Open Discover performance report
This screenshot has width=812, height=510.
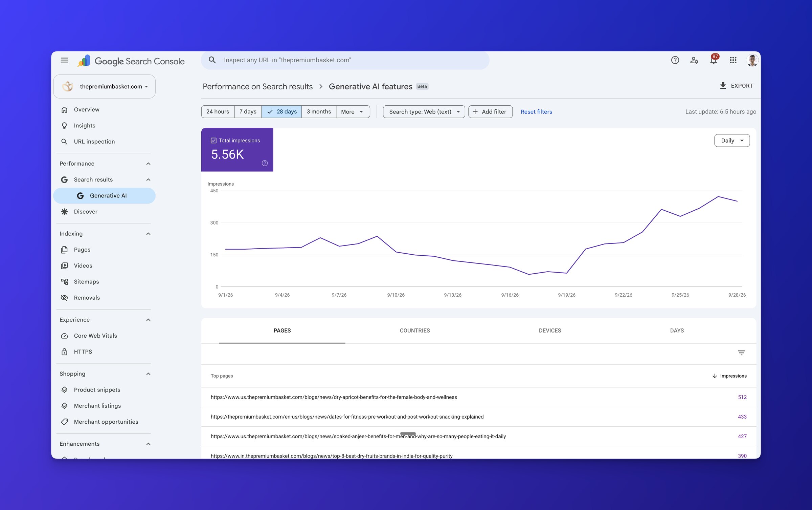click(x=104, y=212)
